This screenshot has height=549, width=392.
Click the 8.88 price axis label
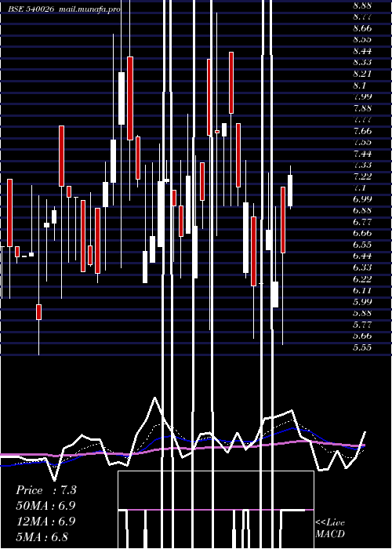point(362,5)
